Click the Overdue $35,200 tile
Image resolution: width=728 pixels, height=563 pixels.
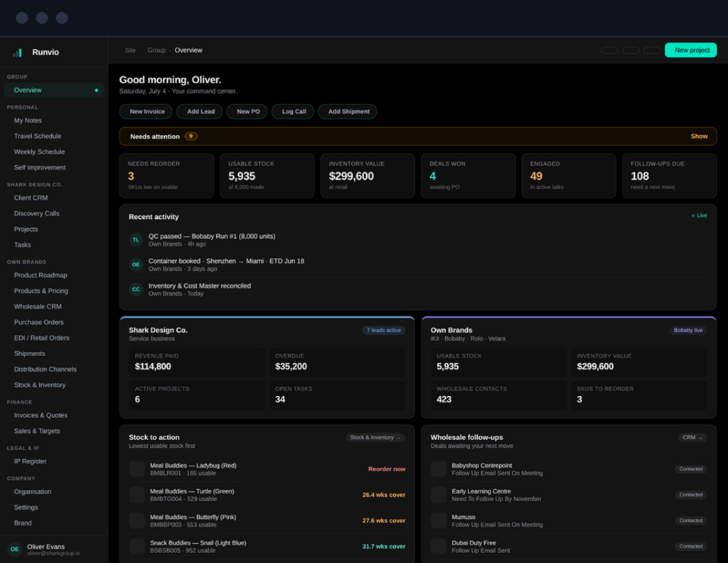(338, 363)
